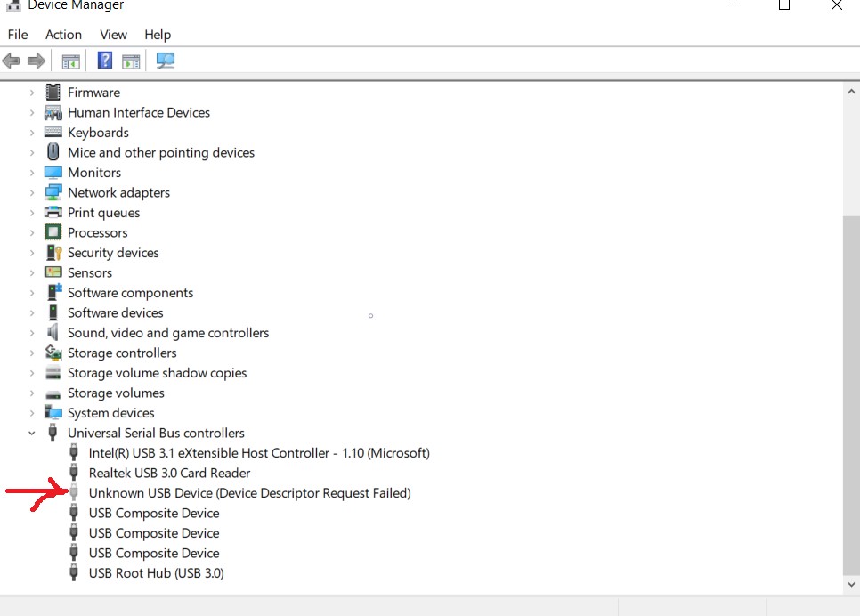Select Software components label
This screenshot has width=860, height=616.
(x=130, y=293)
